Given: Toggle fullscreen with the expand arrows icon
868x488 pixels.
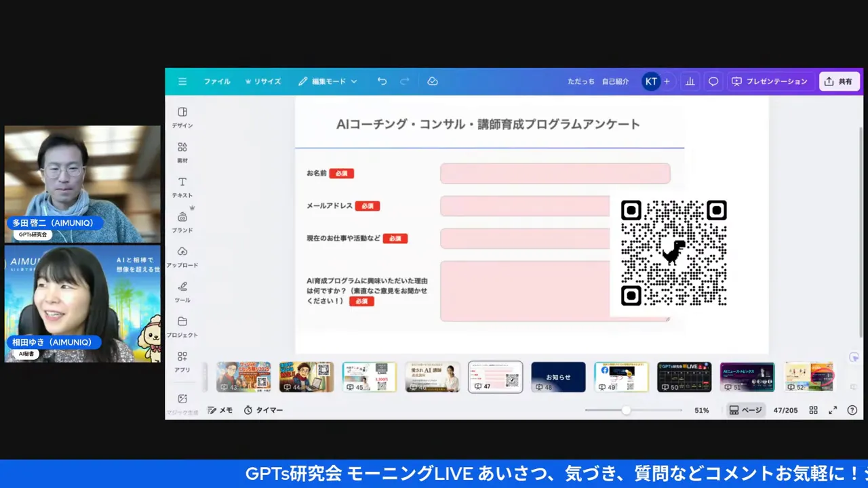Looking at the screenshot, I should (833, 410).
